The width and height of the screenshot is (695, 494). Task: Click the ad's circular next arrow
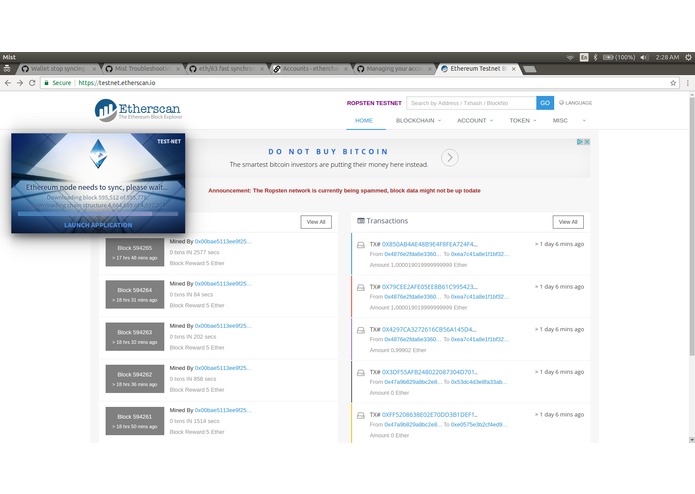coord(449,158)
